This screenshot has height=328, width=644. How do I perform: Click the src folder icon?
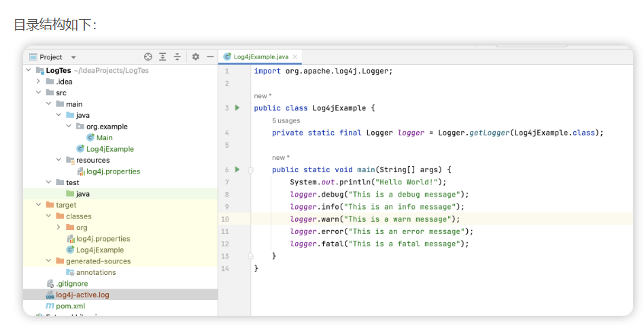[50, 93]
